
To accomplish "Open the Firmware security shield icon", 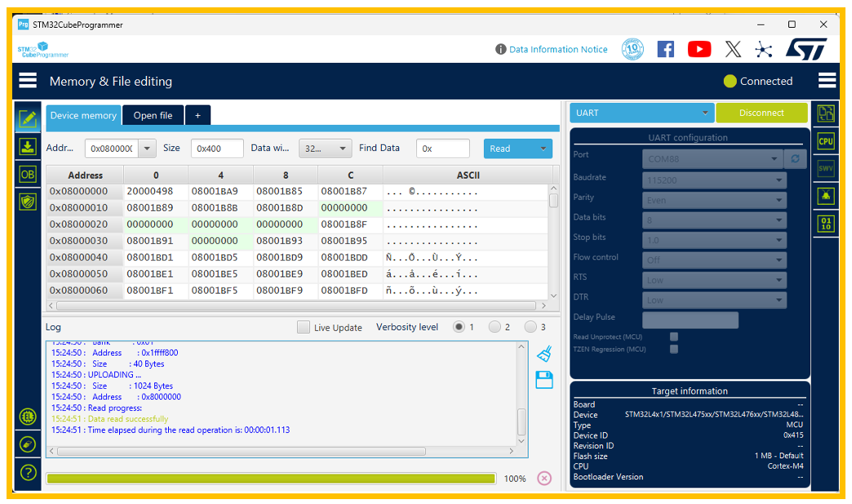I will click(28, 202).
